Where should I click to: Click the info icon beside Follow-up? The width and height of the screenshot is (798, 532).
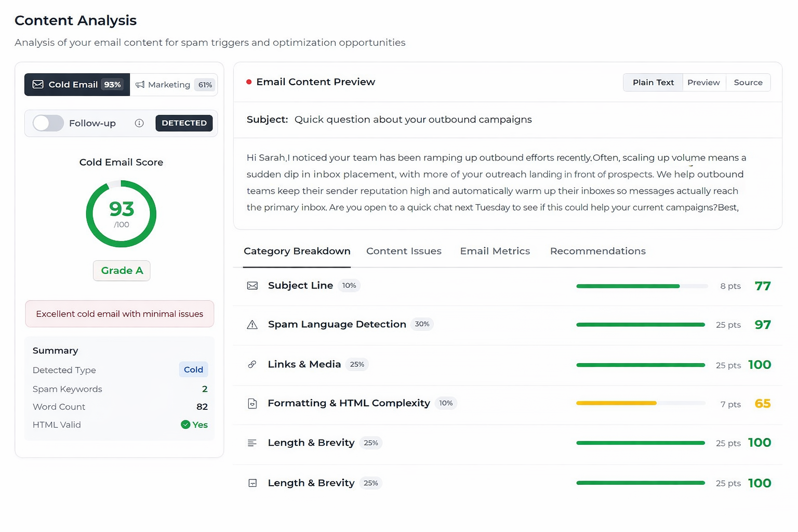point(139,123)
